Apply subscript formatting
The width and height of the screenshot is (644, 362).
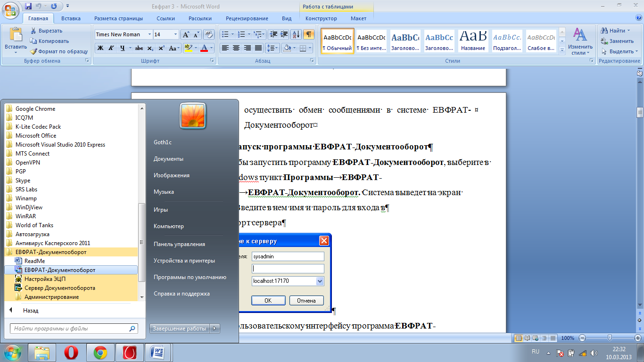coord(150,48)
